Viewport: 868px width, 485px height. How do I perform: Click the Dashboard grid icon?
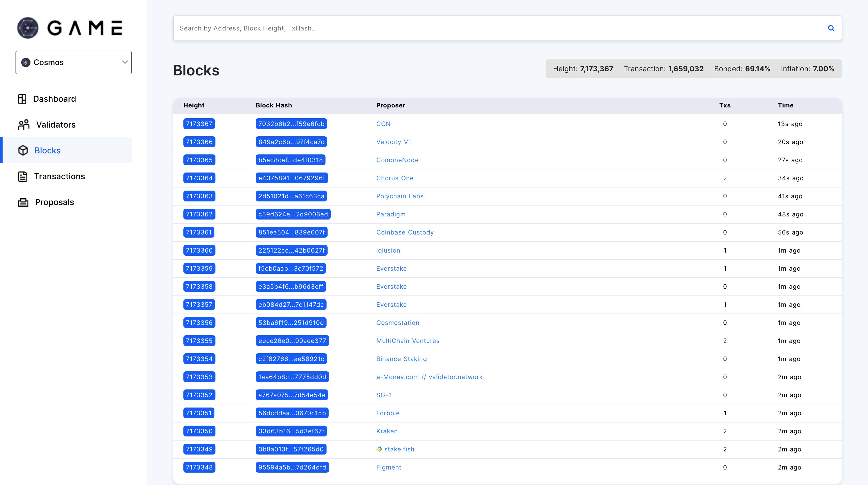coord(22,99)
